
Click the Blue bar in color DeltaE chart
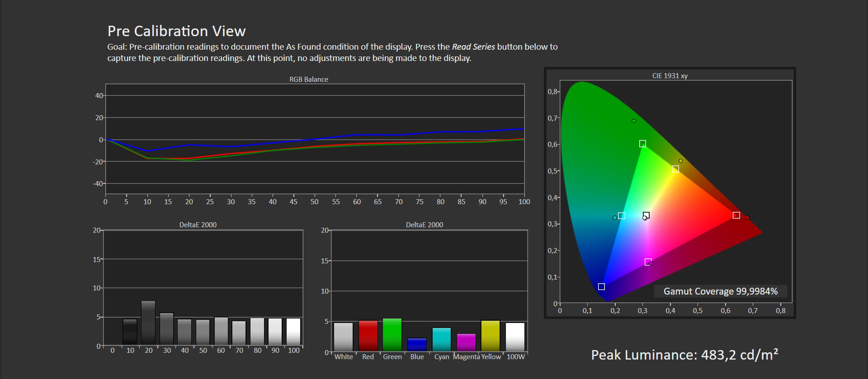click(x=417, y=345)
